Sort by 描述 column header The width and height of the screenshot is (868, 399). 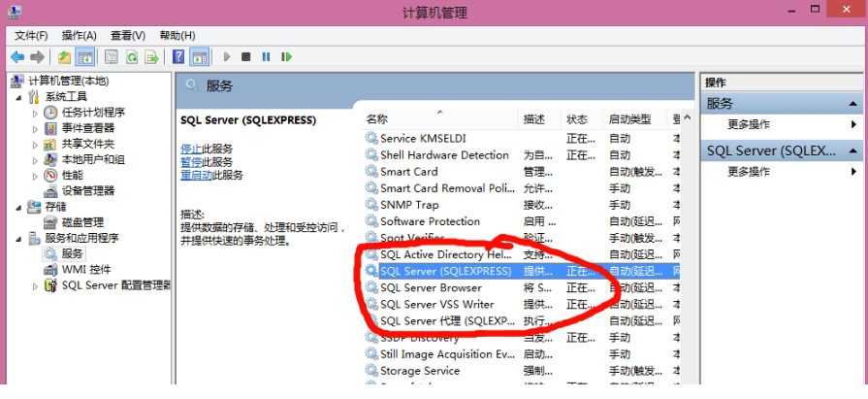click(x=540, y=119)
